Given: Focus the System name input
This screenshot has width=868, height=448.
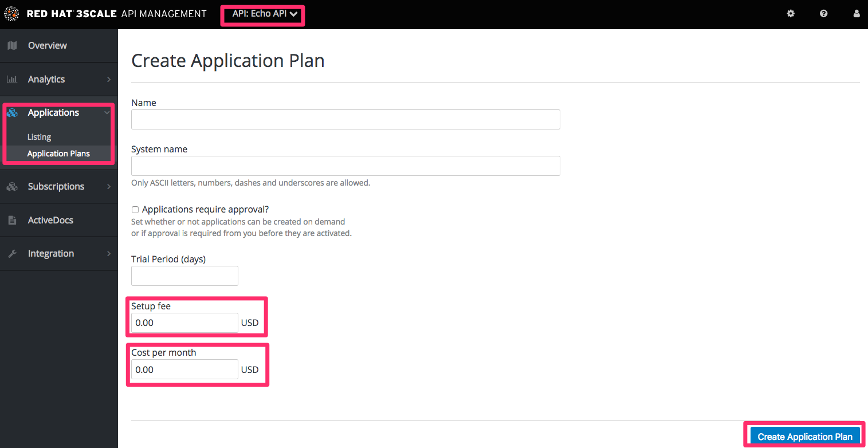Looking at the screenshot, I should pyautogui.click(x=345, y=166).
